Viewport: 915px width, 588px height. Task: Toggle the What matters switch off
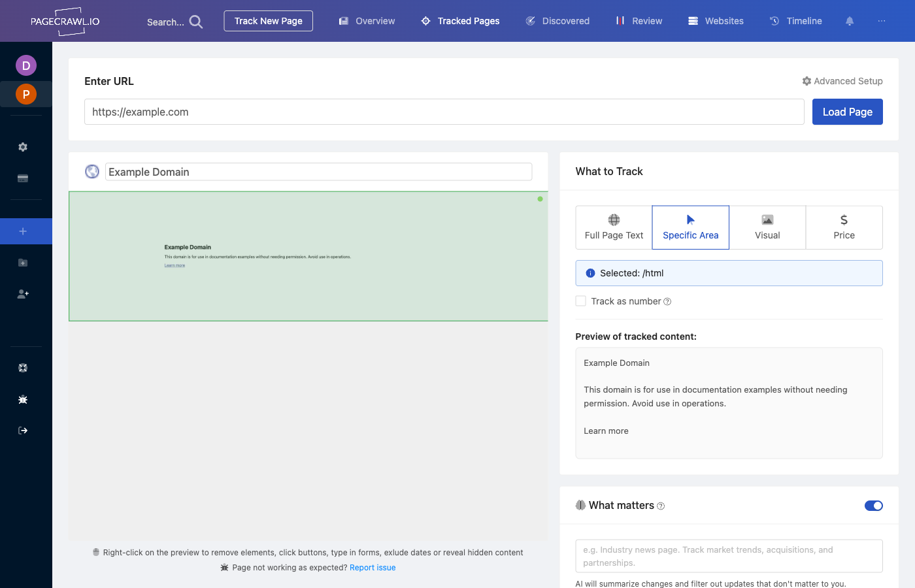(873, 506)
